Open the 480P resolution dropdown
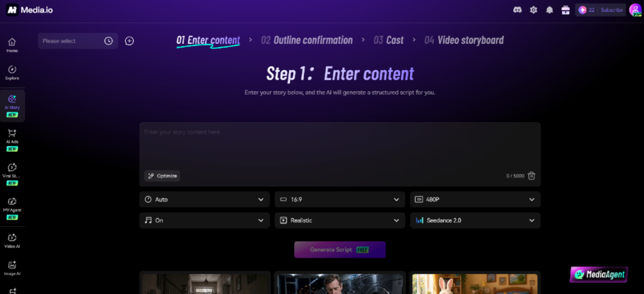The height and width of the screenshot is (294, 644). [475, 200]
